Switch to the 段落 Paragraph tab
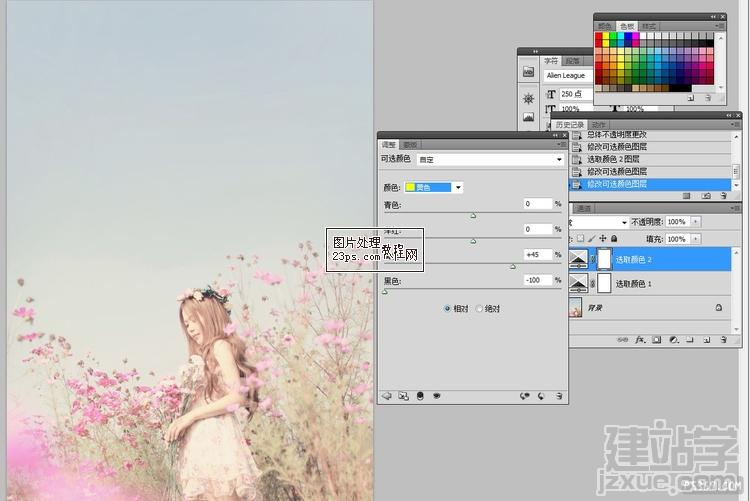 572,61
